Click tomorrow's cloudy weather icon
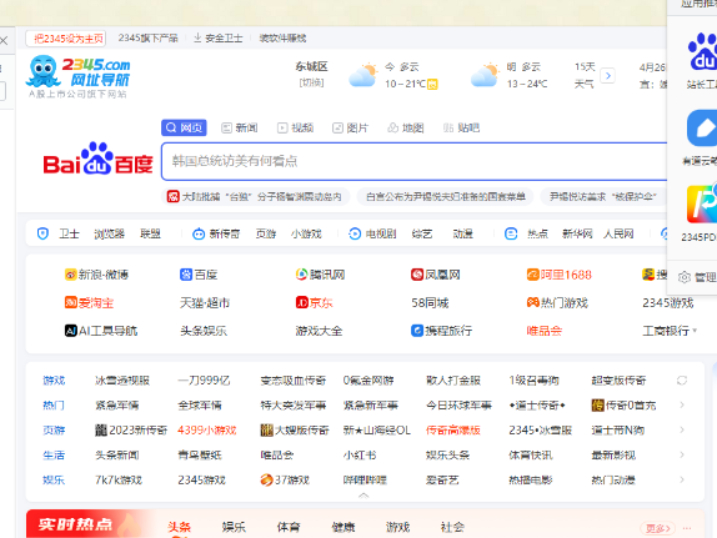This screenshot has width=717, height=538. point(485,75)
